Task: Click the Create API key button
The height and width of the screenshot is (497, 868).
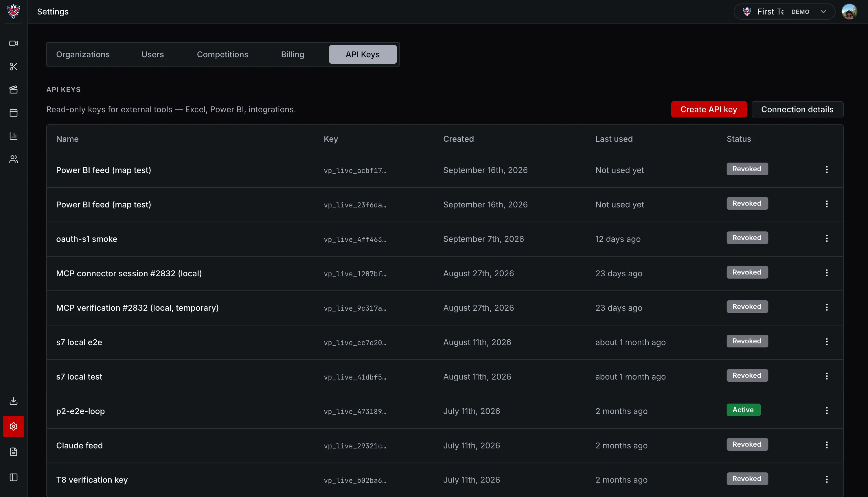Action: click(x=709, y=109)
